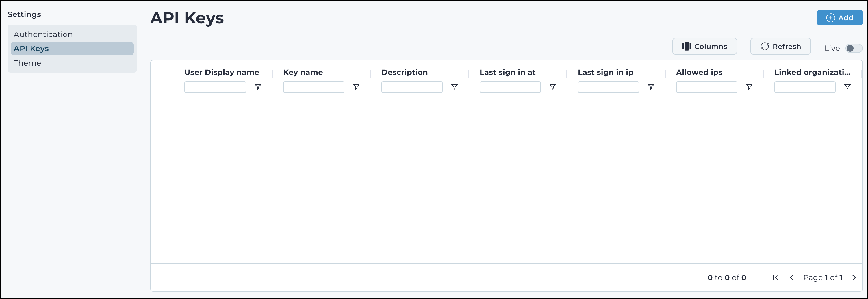Open the Columns chooser

coord(704,46)
